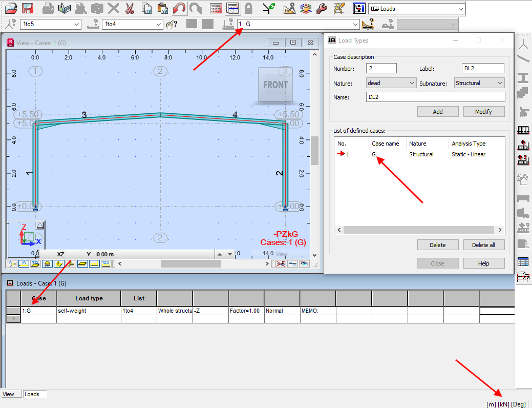The image size is (532, 408).
Task: Click the view's vertical scrollbar thumb
Action: [x=314, y=151]
